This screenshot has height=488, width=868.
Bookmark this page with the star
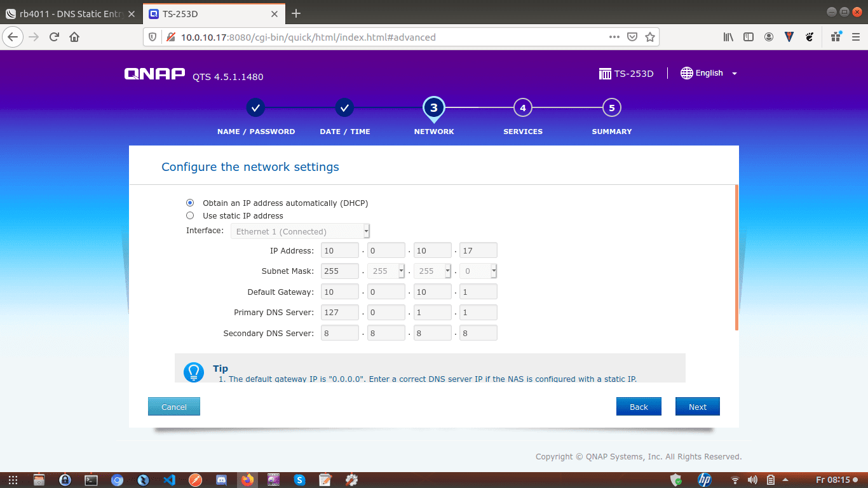click(x=649, y=37)
